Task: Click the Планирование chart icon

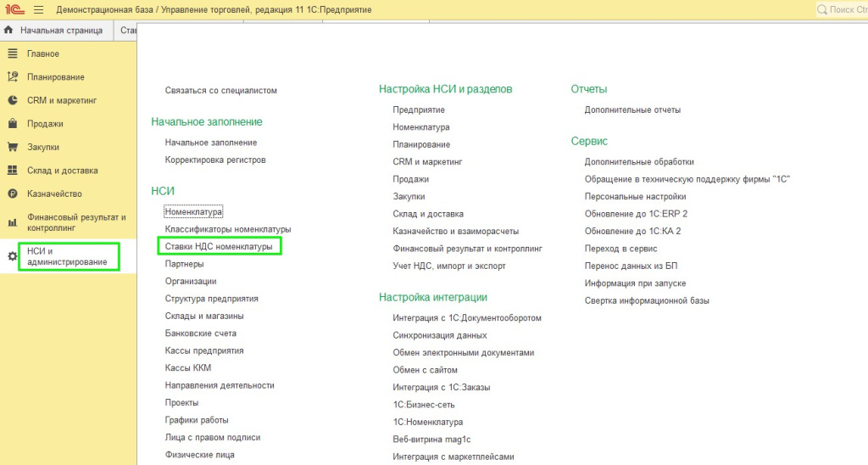Action: tap(12, 76)
